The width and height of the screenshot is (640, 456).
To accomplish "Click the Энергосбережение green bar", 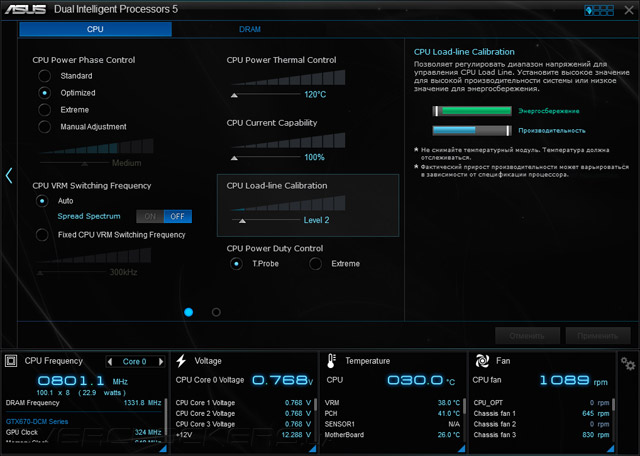I will (x=472, y=111).
